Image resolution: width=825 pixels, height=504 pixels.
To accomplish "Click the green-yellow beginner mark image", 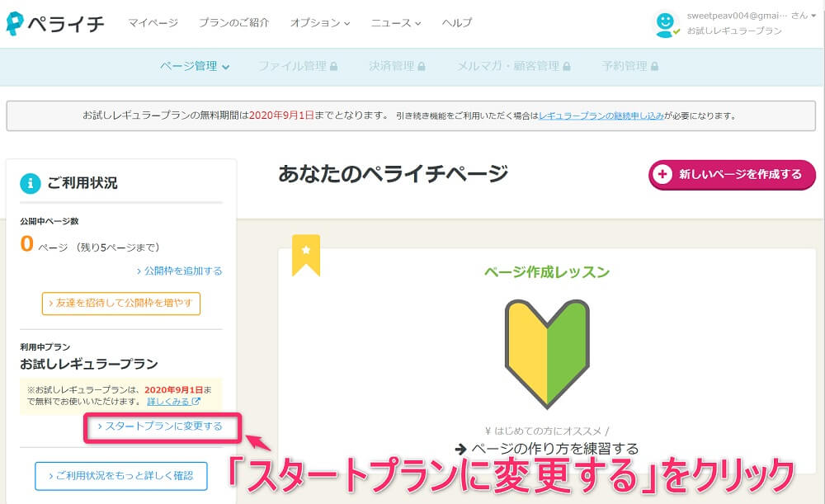I will [547, 354].
